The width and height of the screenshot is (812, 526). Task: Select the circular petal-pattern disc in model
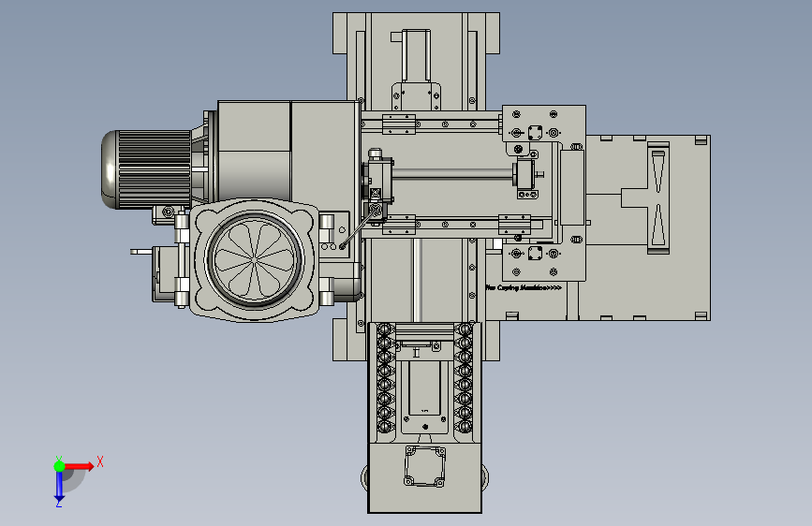coord(254,258)
